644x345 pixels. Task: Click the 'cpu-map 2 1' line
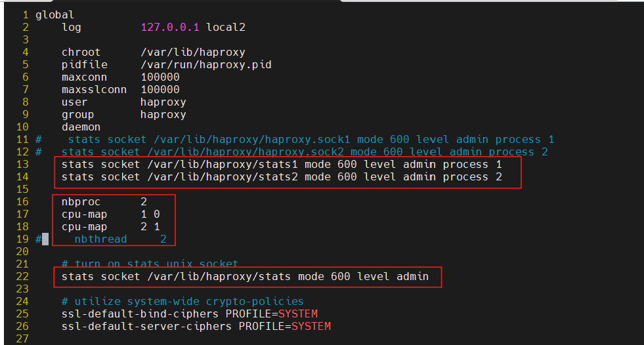click(111, 227)
